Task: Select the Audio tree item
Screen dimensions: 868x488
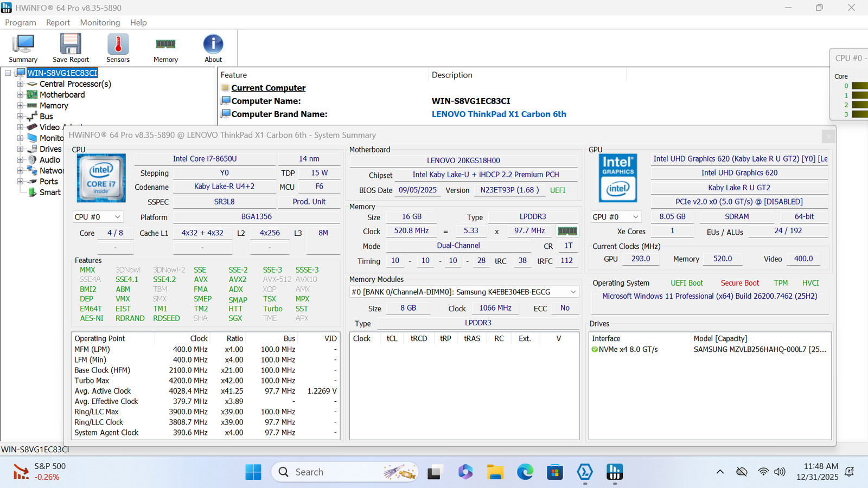Action: click(50, 160)
